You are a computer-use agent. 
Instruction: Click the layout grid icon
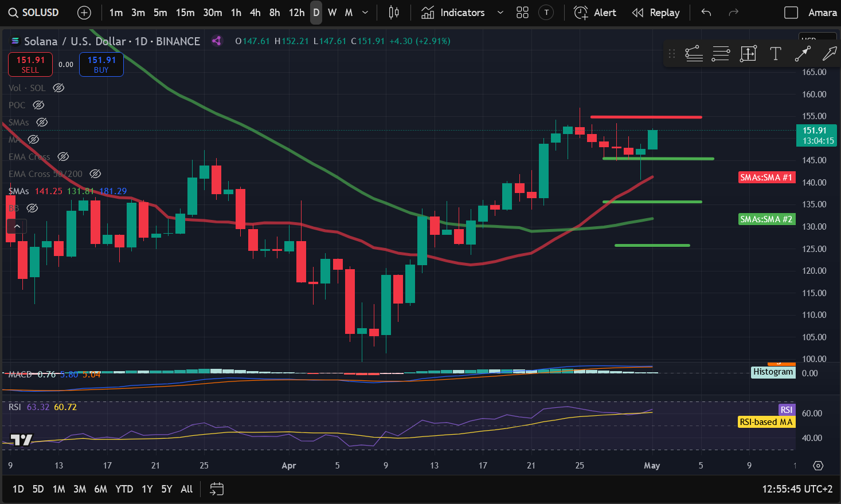click(522, 12)
